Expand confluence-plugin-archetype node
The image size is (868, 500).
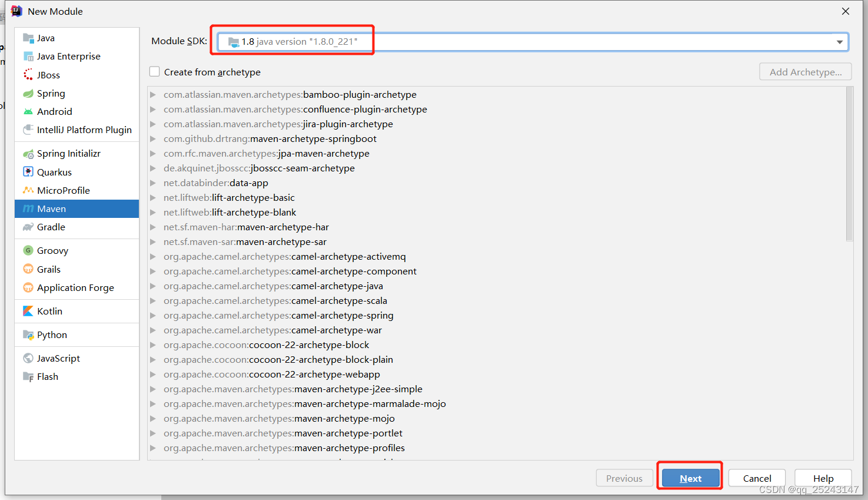pyautogui.click(x=153, y=110)
